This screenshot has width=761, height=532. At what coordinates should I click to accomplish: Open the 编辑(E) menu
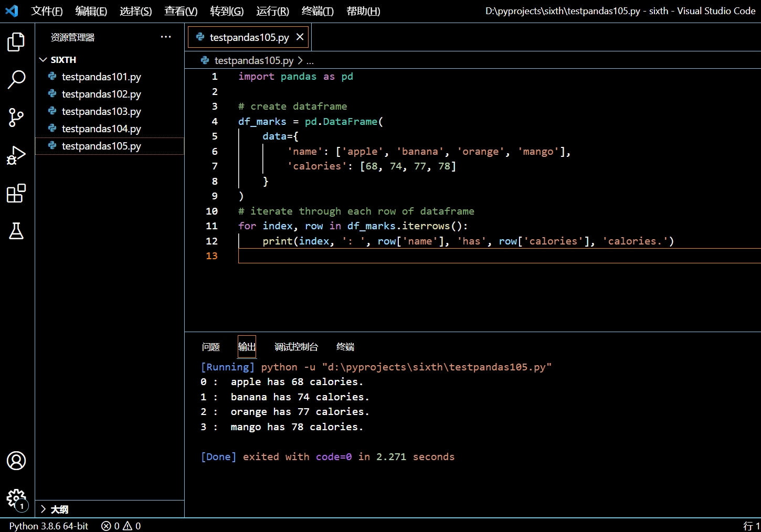91,11
